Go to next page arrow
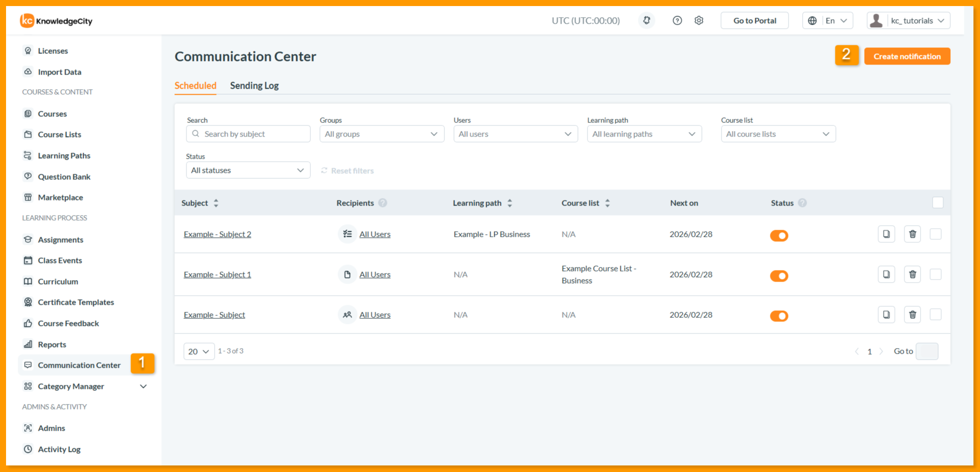 (x=881, y=352)
